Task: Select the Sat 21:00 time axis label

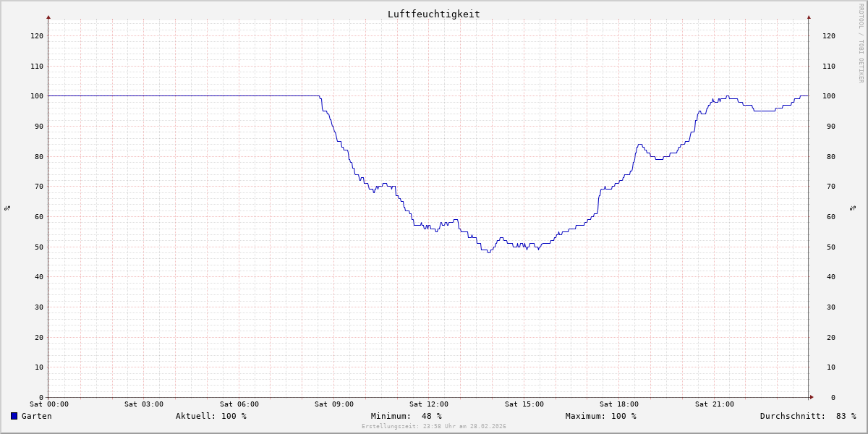Action: (714, 404)
